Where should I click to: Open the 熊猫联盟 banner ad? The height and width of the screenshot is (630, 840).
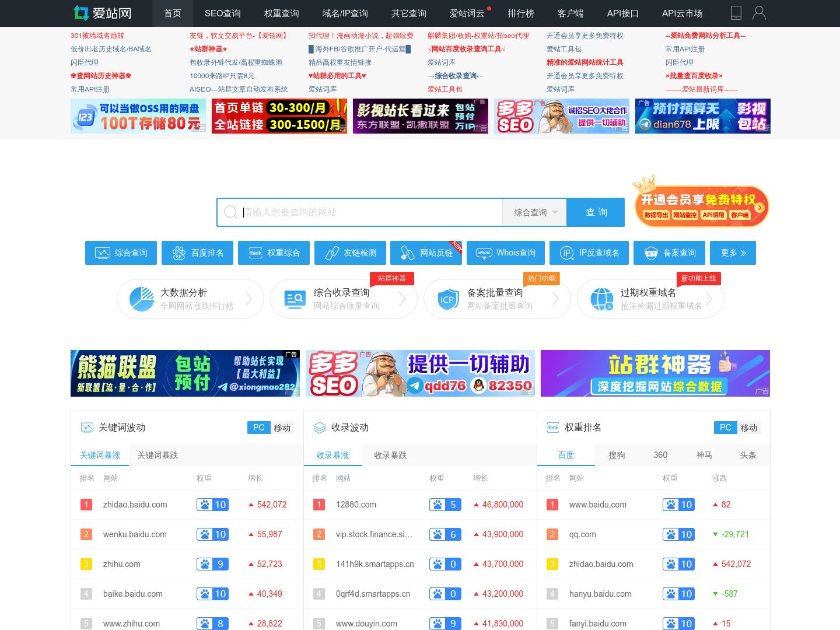click(185, 373)
